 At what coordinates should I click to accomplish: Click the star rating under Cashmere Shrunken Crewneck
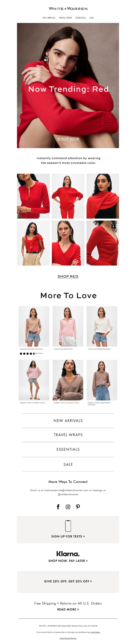(x=28, y=354)
